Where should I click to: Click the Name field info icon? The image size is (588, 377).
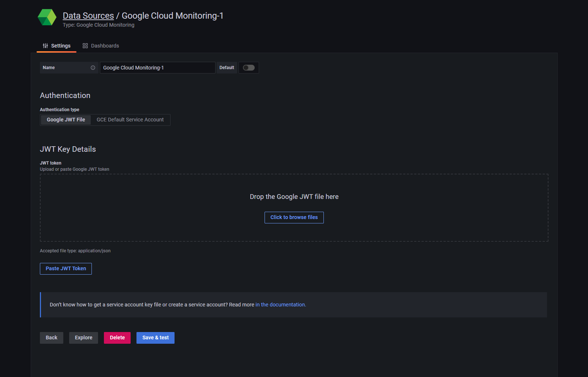coord(93,68)
